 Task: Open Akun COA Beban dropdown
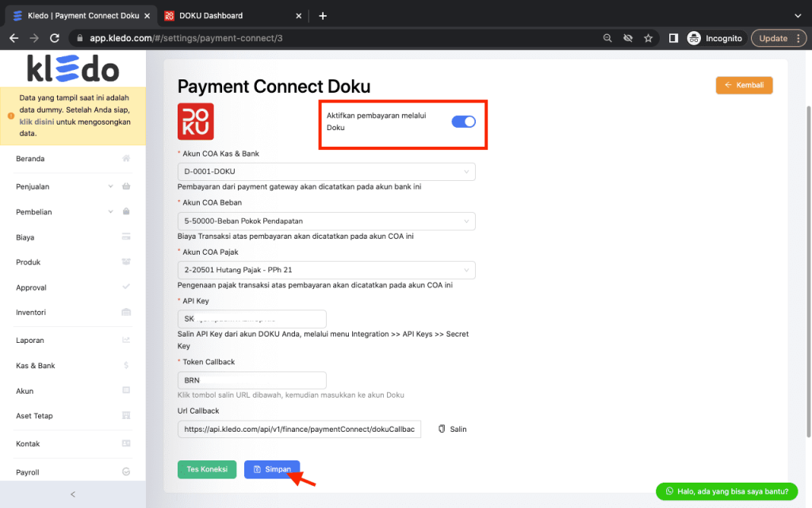click(326, 221)
